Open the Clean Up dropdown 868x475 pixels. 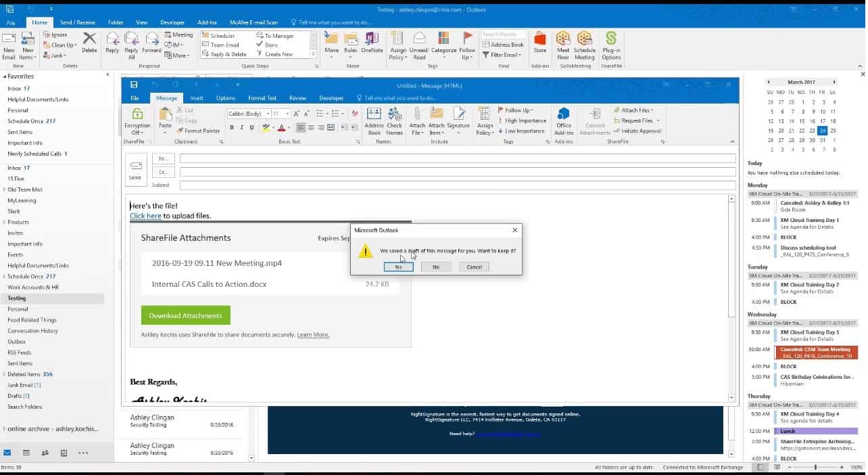pyautogui.click(x=62, y=45)
